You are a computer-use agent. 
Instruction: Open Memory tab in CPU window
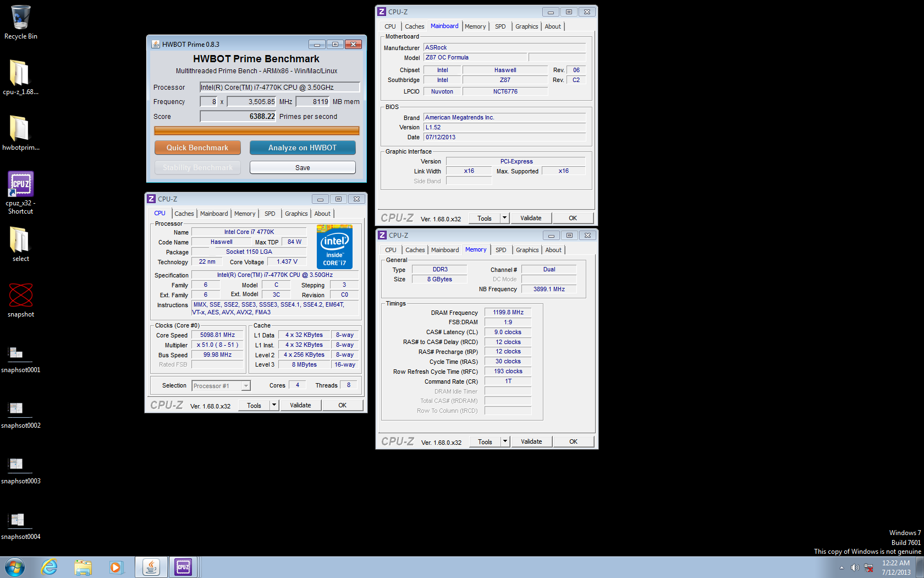pyautogui.click(x=245, y=214)
